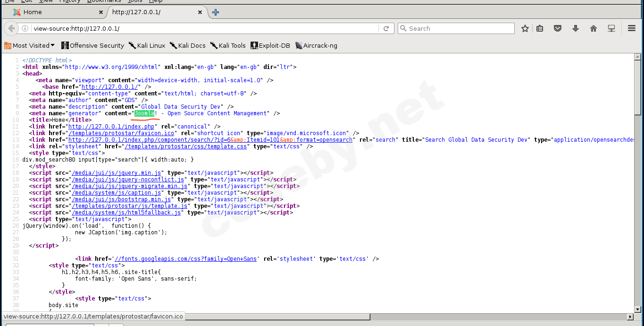Screen dimensions: 644x326
Task: Open the jquery-migrate.min.js script link
Action: pos(129,186)
